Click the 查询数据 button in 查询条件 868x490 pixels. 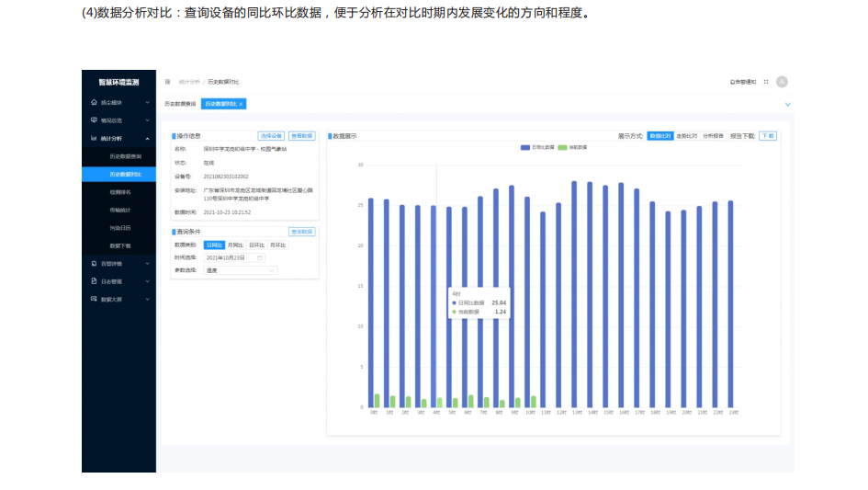[x=301, y=232]
